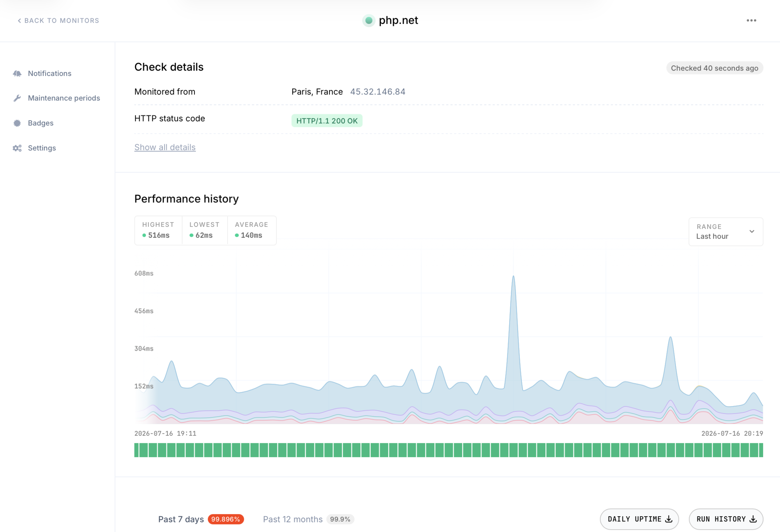Open the Range Last hour dropdown
This screenshot has height=532, width=780.
click(x=726, y=232)
